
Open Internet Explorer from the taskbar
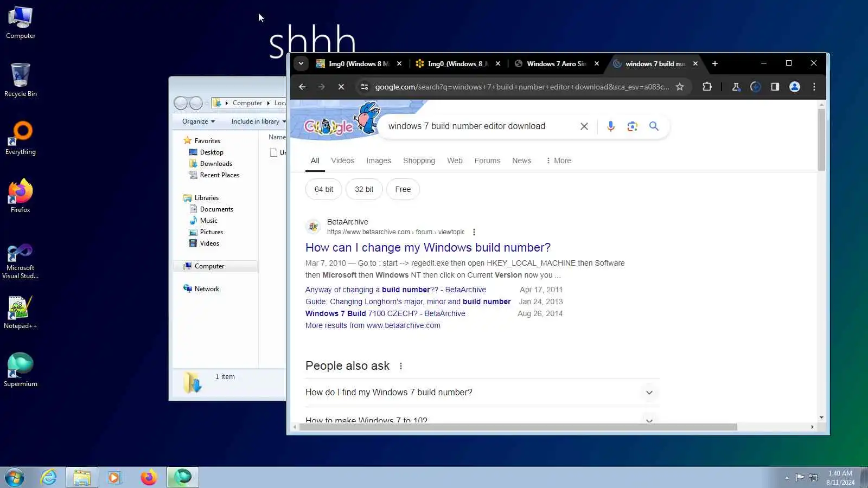49,477
